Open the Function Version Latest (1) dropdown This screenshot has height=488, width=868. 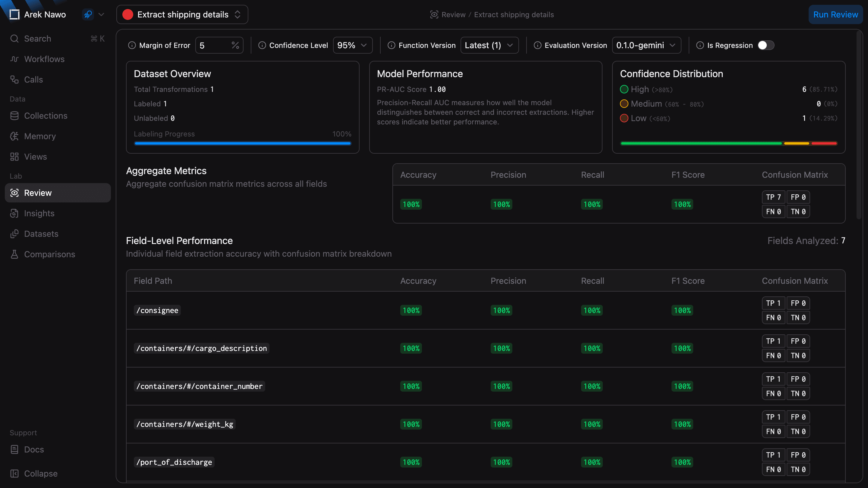tap(489, 45)
